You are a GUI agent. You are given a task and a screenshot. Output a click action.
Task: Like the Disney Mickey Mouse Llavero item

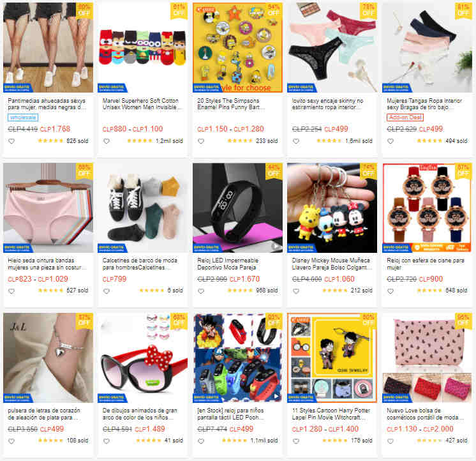(x=296, y=291)
